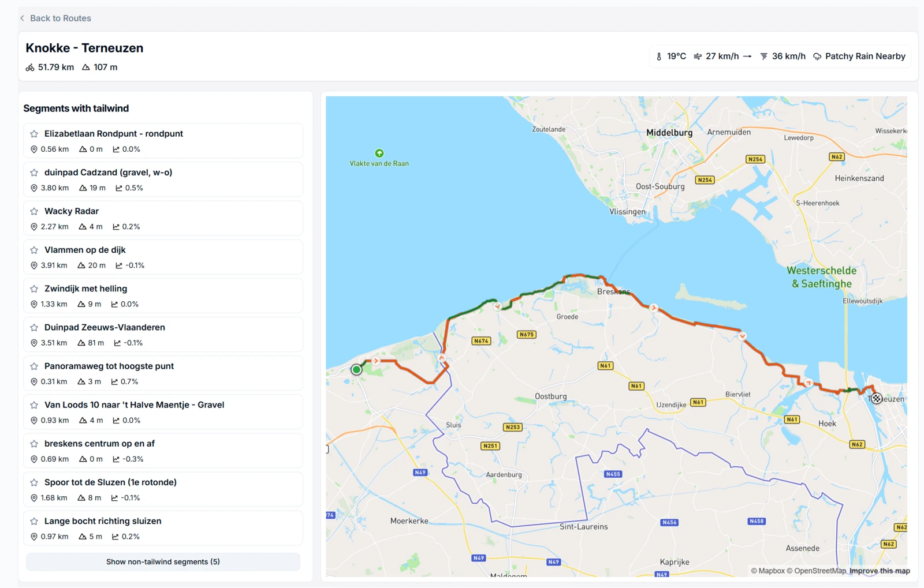Click the Zwindijk met helling title
924x588 pixels.
pyautogui.click(x=85, y=289)
